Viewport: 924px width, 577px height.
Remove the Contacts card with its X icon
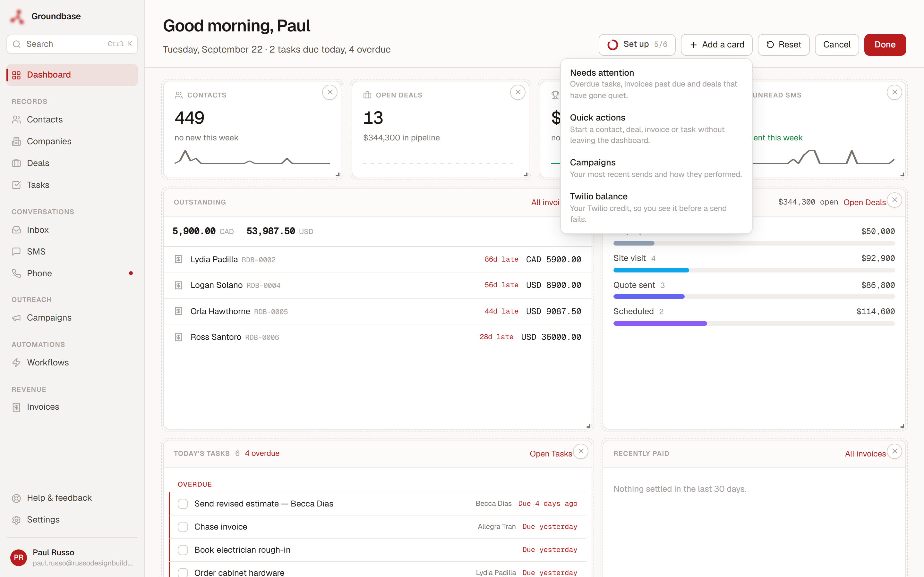point(330,92)
